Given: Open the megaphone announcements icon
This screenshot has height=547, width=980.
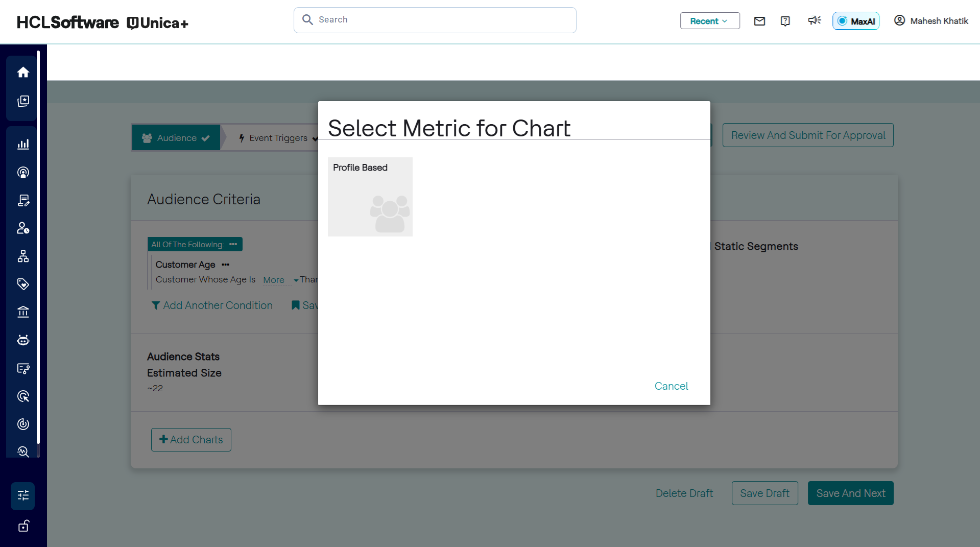Looking at the screenshot, I should [x=814, y=20].
